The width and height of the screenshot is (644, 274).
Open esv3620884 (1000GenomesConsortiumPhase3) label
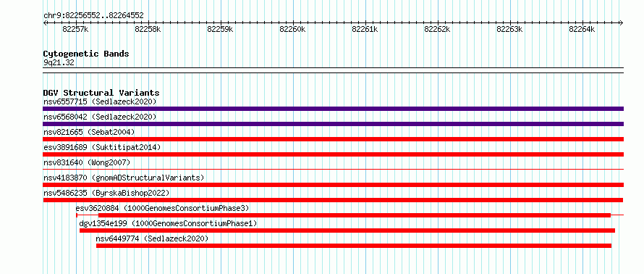point(163,208)
